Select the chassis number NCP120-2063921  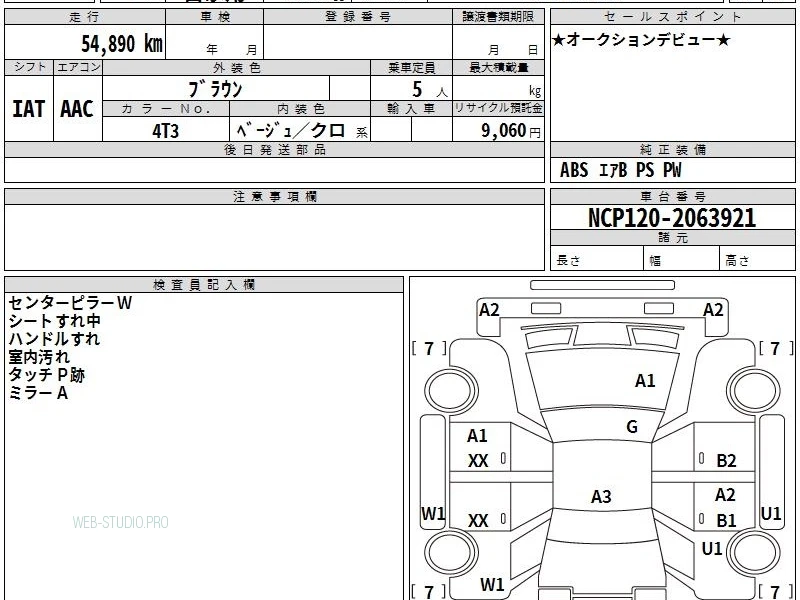click(672, 218)
